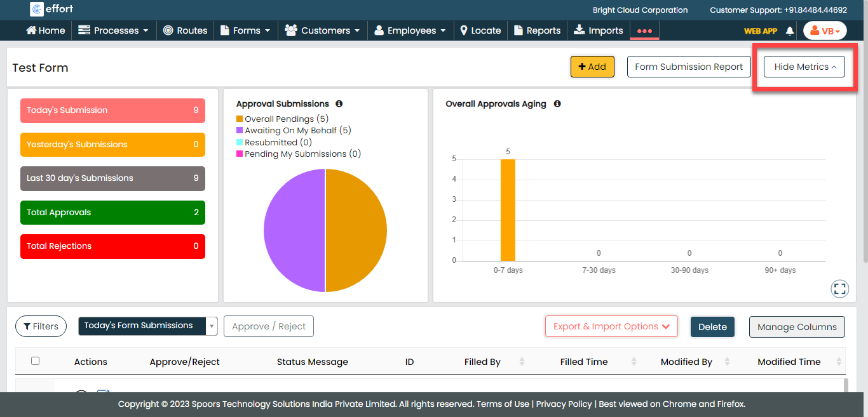Click the notification bell icon
This screenshot has height=417, width=868.
point(790,30)
